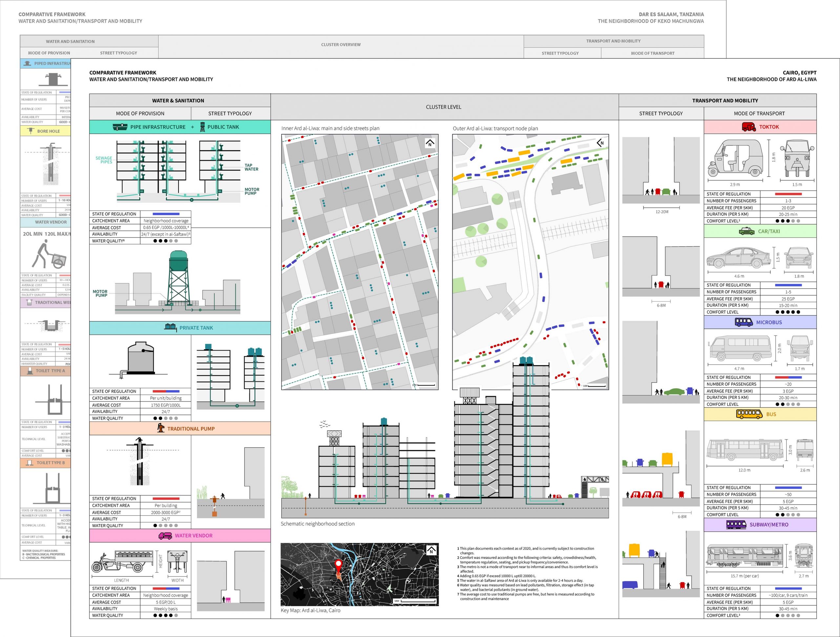Click north arrow on Outer Ard al-Liwa plan
Image resolution: width=840 pixels, height=637 pixels.
pos(600,143)
